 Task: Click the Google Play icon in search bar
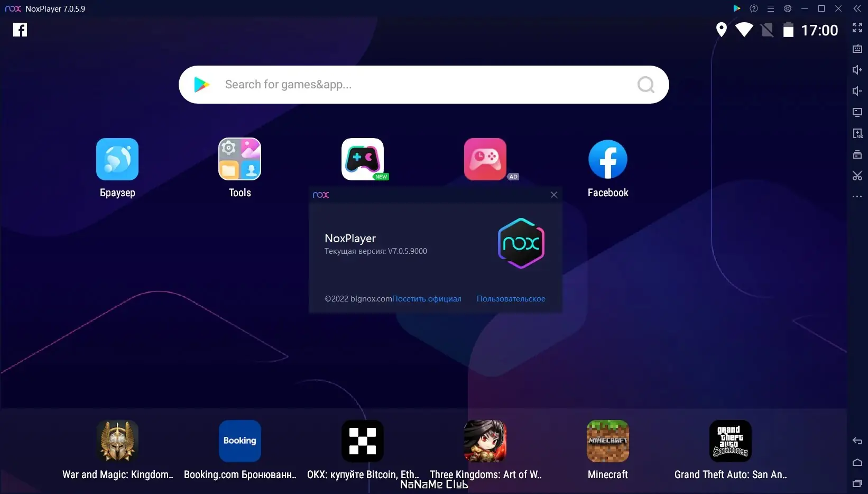click(201, 85)
